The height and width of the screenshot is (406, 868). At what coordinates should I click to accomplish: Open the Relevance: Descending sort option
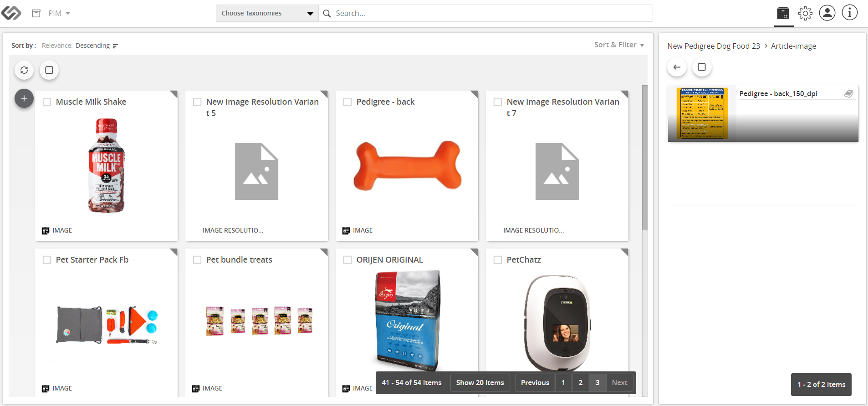pyautogui.click(x=80, y=46)
